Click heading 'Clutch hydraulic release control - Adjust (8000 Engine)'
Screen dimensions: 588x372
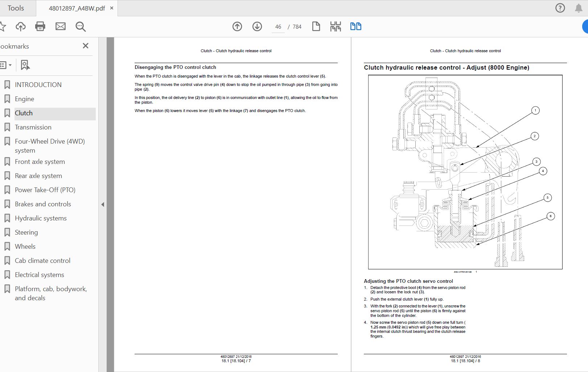pyautogui.click(x=447, y=67)
